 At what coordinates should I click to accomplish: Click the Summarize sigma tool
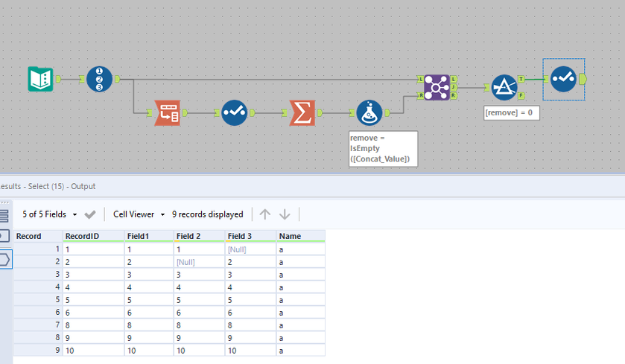click(302, 112)
